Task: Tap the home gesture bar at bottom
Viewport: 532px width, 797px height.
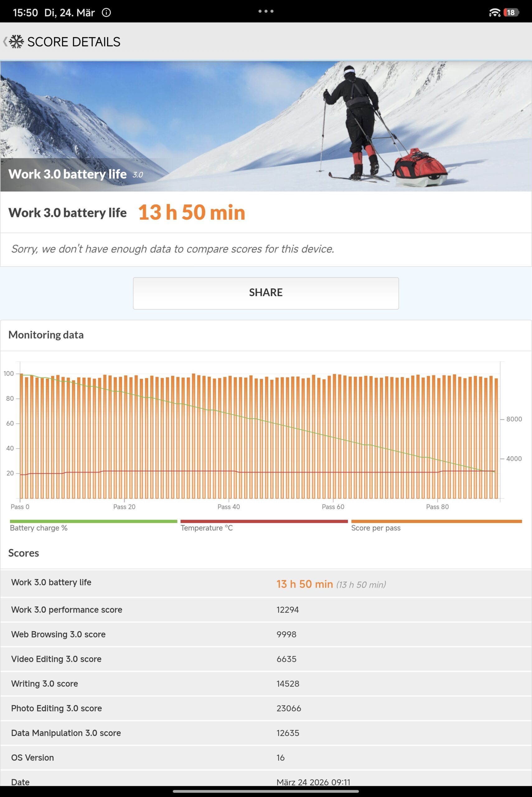Action: [266, 791]
